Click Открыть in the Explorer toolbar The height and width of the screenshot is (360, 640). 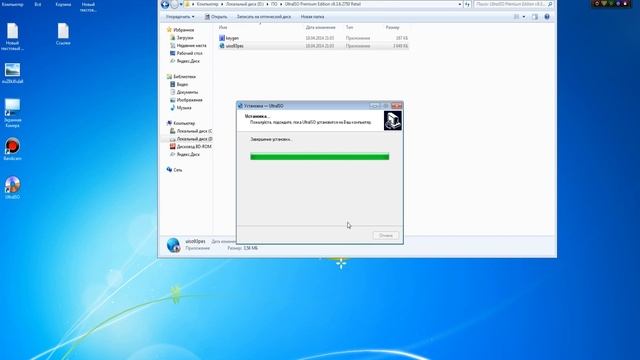pyautogui.click(x=216, y=17)
